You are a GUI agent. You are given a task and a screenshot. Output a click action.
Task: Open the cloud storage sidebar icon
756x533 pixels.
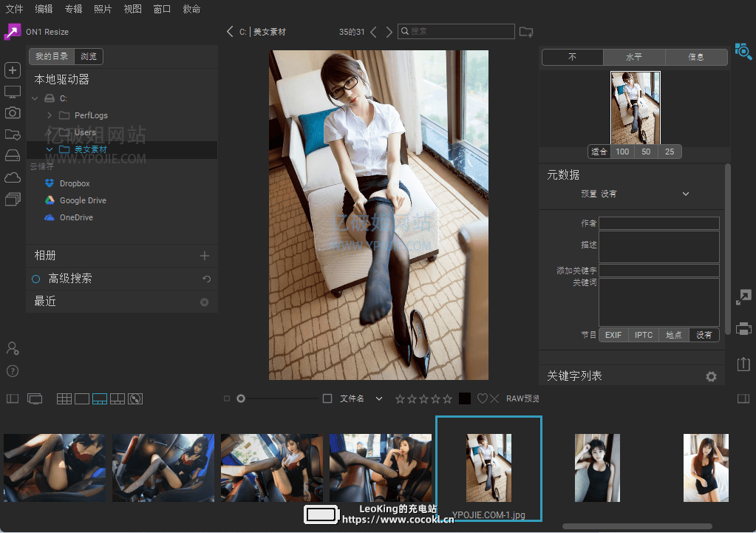(x=13, y=177)
